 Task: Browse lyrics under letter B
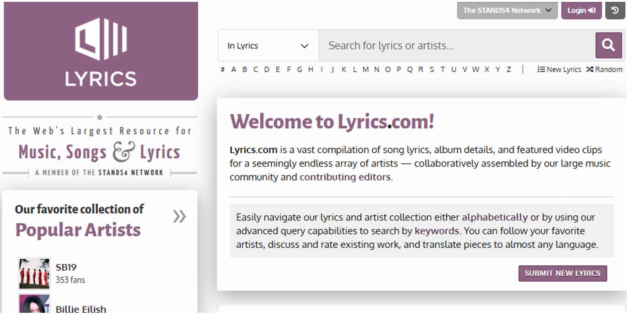coord(244,70)
